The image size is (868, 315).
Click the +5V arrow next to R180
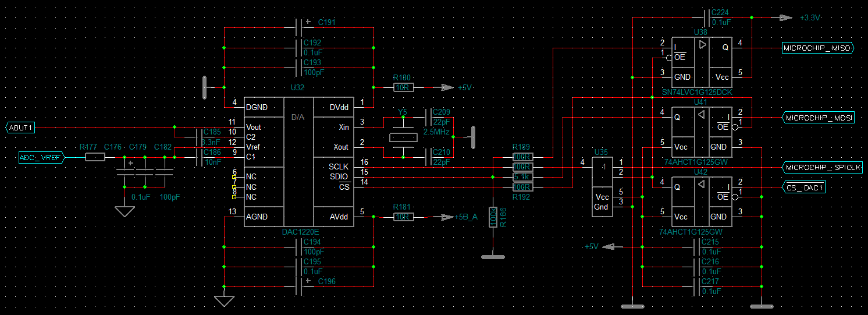(x=447, y=87)
